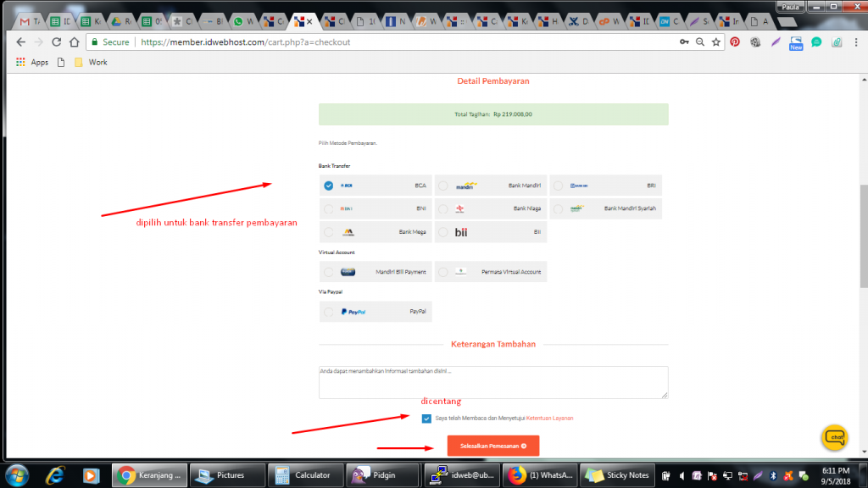
Task: Click the page vertical scrollbar thumb
Action: point(864,236)
